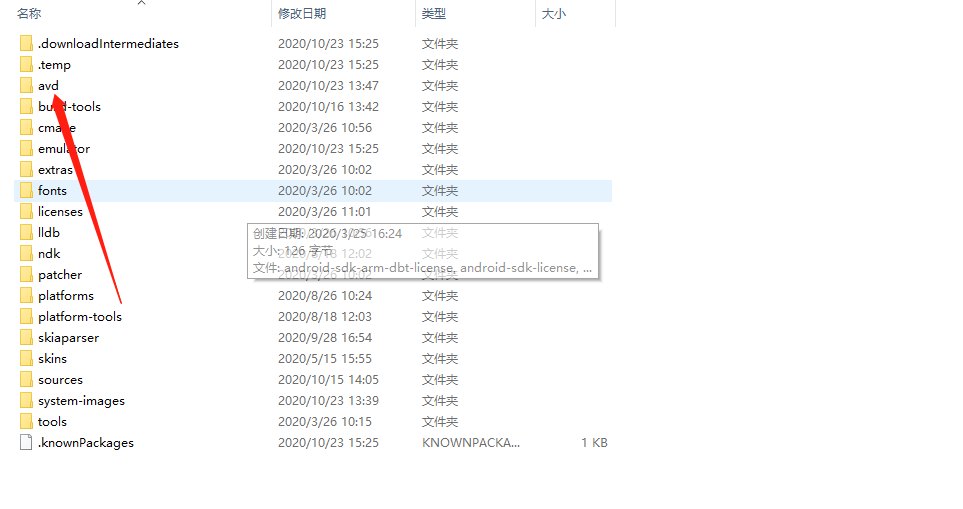This screenshot has height=509, width=963.
Task: Click the platform-tools folder icon
Action: 26,317
